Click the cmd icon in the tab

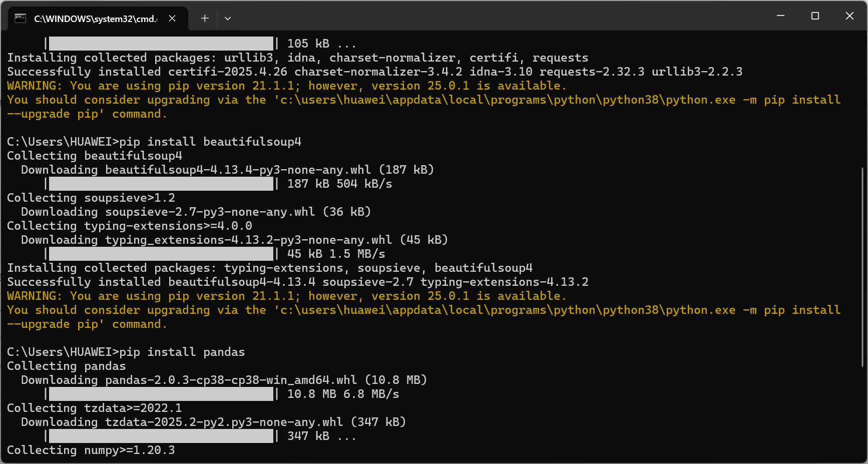click(x=20, y=19)
